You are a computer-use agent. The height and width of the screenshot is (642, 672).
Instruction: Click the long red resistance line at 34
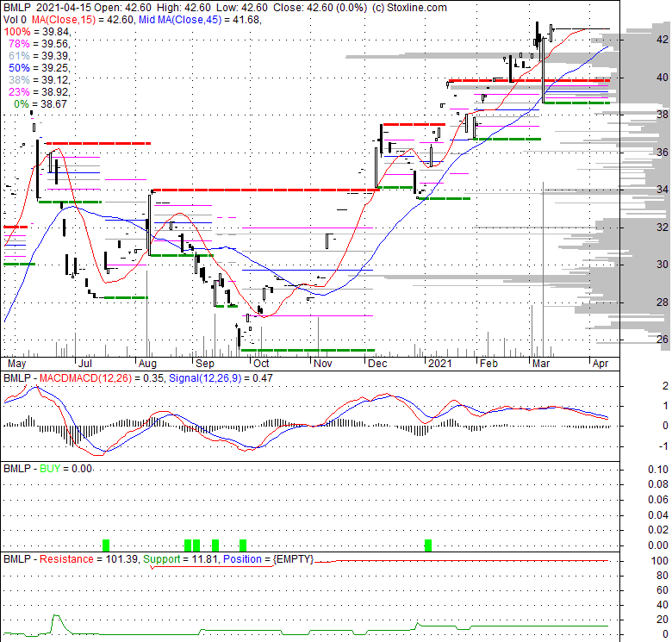click(264, 190)
